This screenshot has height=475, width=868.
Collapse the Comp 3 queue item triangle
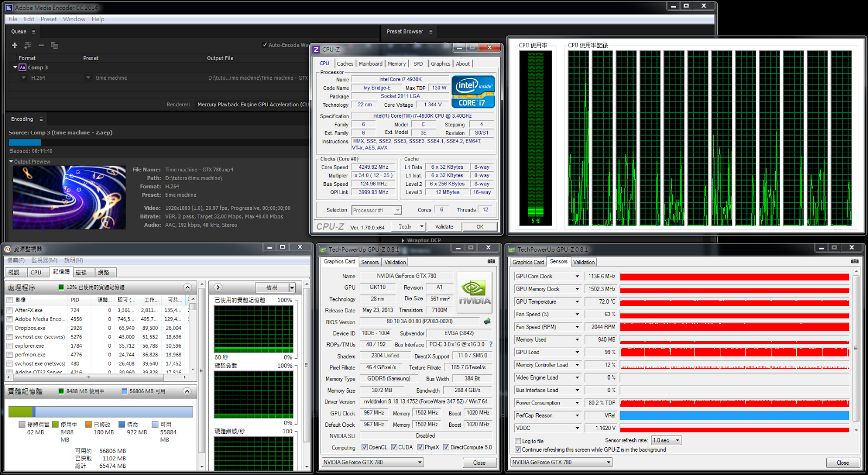(x=15, y=67)
